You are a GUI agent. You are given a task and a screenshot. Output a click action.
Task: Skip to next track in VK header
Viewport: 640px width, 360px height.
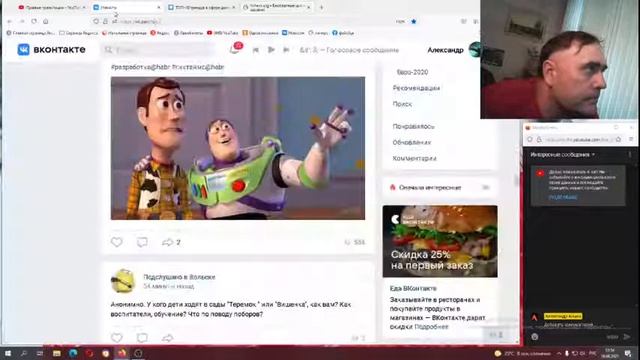286,50
